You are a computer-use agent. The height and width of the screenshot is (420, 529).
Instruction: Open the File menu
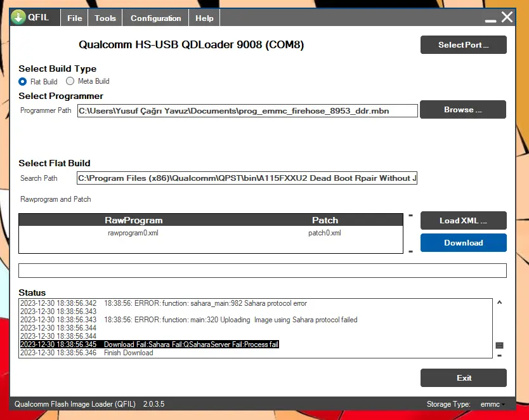coord(75,18)
